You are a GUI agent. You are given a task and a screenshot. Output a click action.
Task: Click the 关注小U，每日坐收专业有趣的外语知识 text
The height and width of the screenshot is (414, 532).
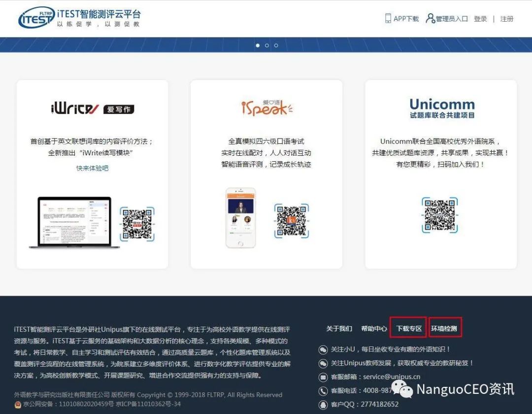391,349
